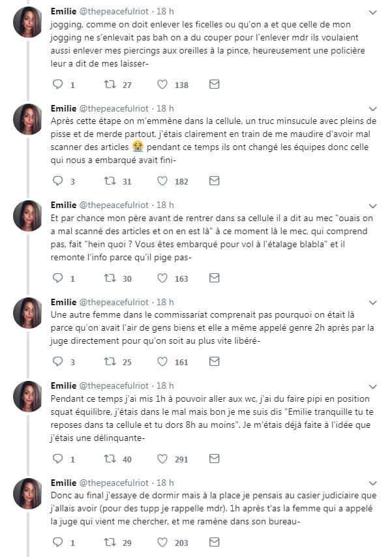Click the Emilie name on the 'Une autre femme' tweet

click(63, 302)
